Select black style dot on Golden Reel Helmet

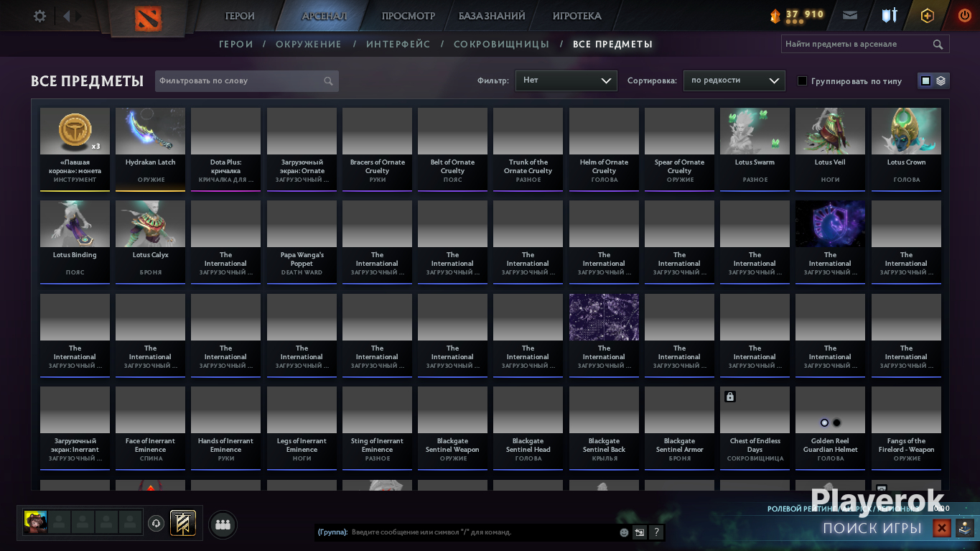coord(836,423)
